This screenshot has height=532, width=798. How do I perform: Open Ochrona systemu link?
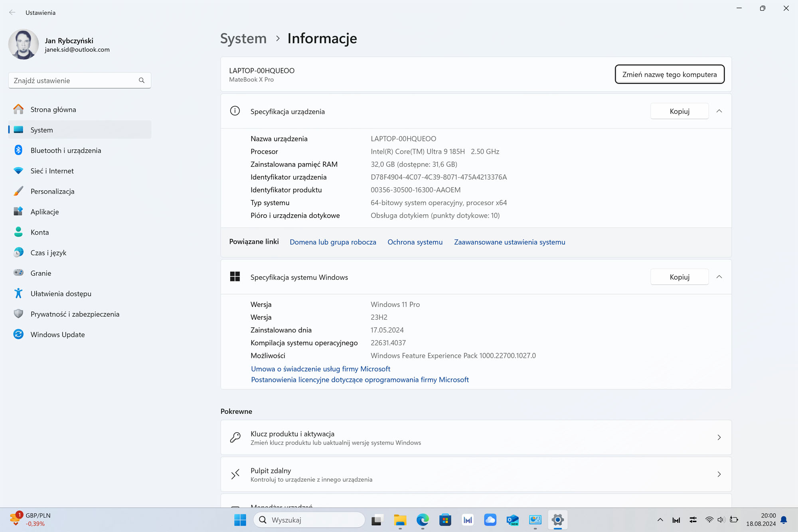[415, 242]
